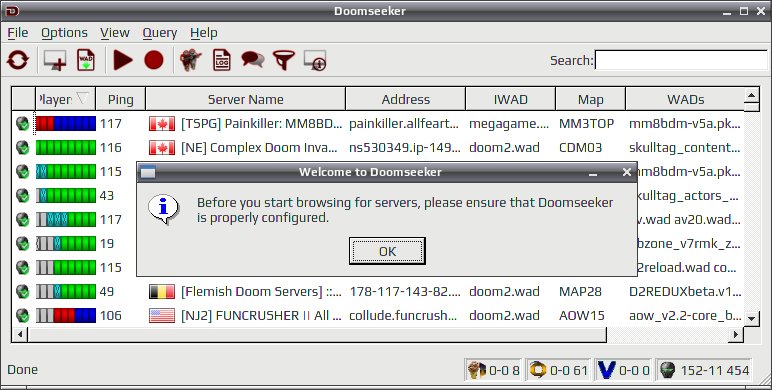The height and width of the screenshot is (390, 772).
Task: Sort by Players column header arrow
Action: 83,98
